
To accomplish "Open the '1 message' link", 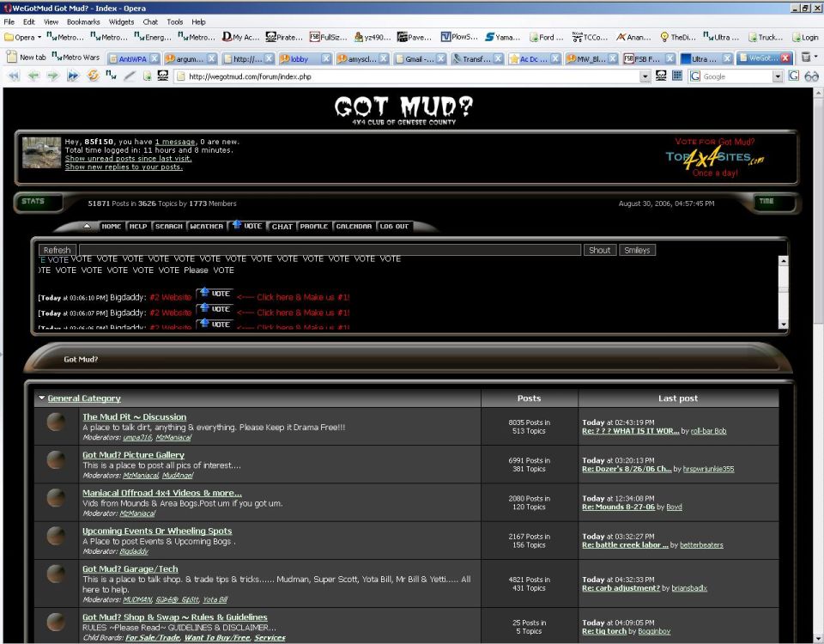I will tap(175, 142).
